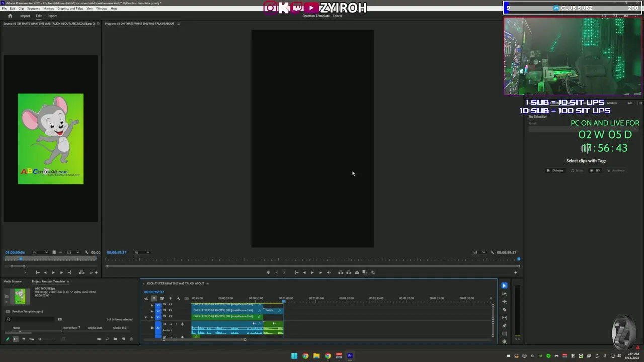Click Comparison View icon in Program monitor

[x=365, y=273]
